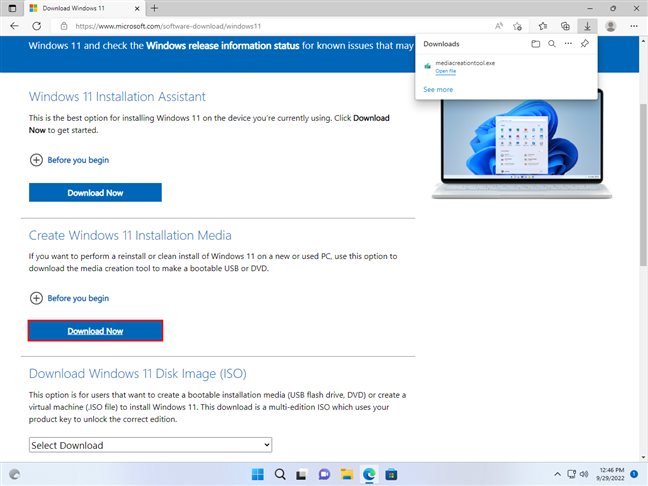The height and width of the screenshot is (486, 648).
Task: Reload the page with the refresh icon
Action: (x=37, y=26)
